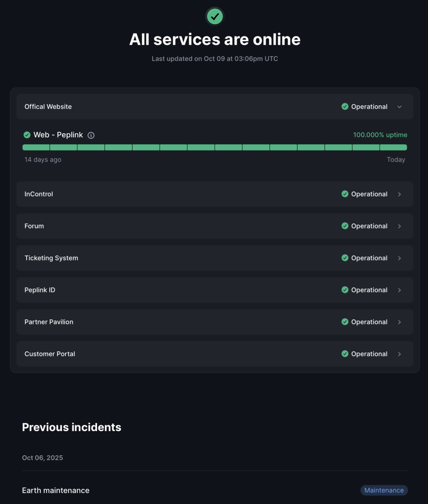Expand the Forum service chevron
This screenshot has height=504, width=428.
[x=399, y=226]
